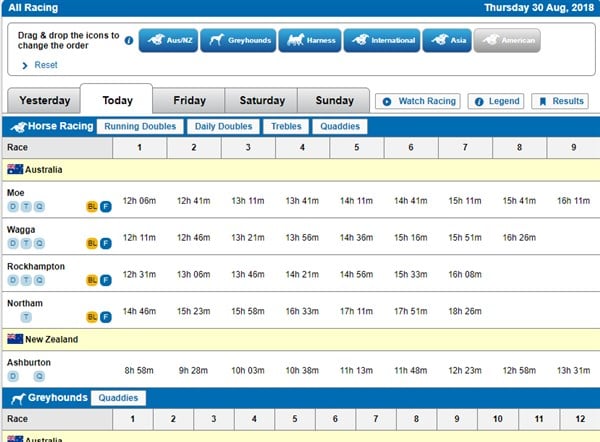Open Watch Racing

pos(418,101)
